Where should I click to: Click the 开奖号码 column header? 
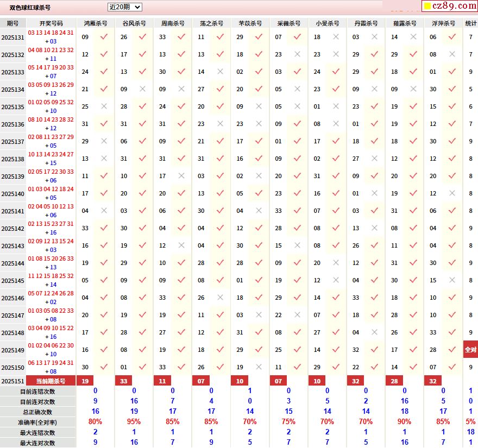(x=51, y=23)
